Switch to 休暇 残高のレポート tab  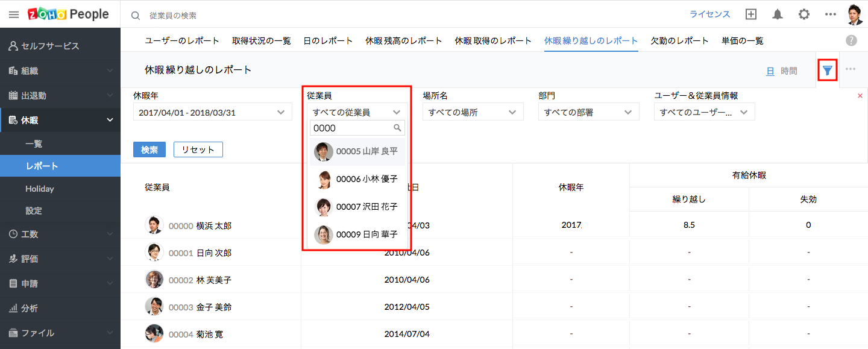(404, 41)
